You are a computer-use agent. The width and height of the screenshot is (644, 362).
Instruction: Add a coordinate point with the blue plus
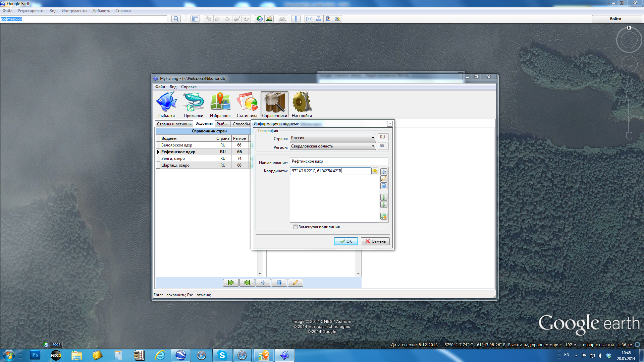(384, 172)
